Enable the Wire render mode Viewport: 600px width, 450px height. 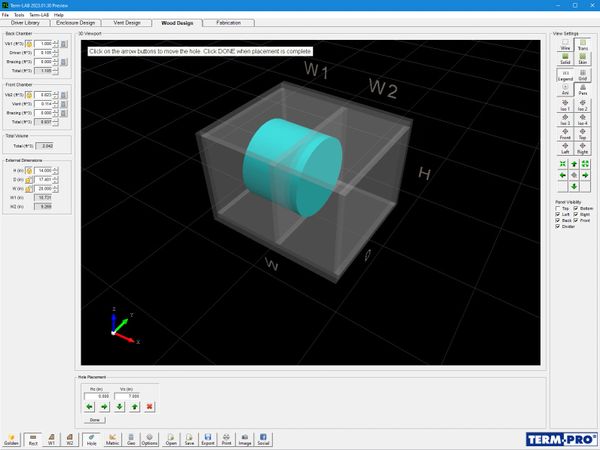[565, 44]
